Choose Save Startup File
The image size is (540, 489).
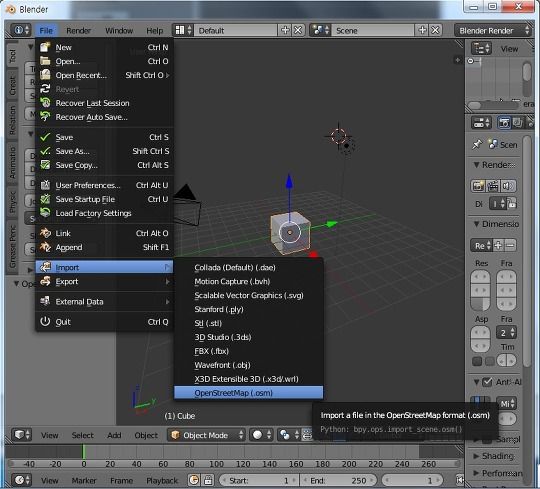(104, 199)
